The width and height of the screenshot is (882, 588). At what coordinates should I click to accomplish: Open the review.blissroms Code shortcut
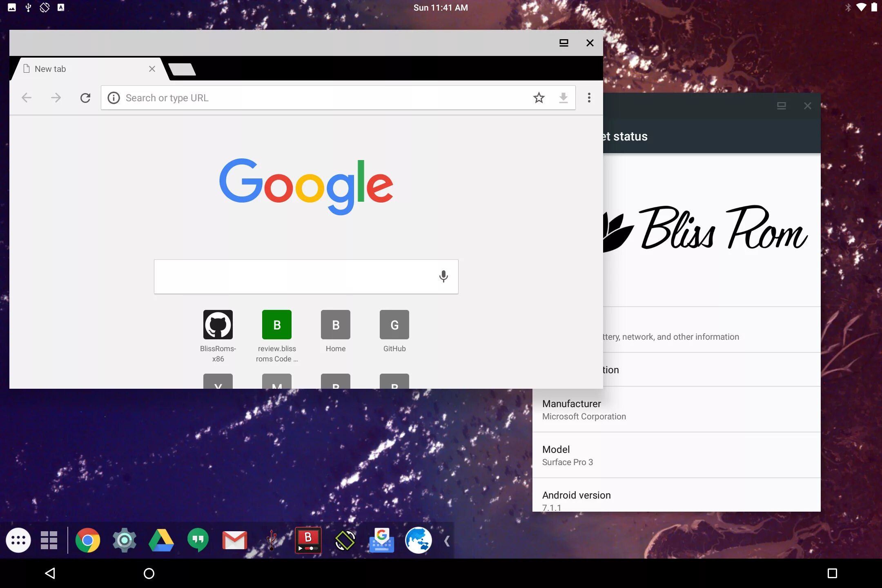click(x=277, y=336)
